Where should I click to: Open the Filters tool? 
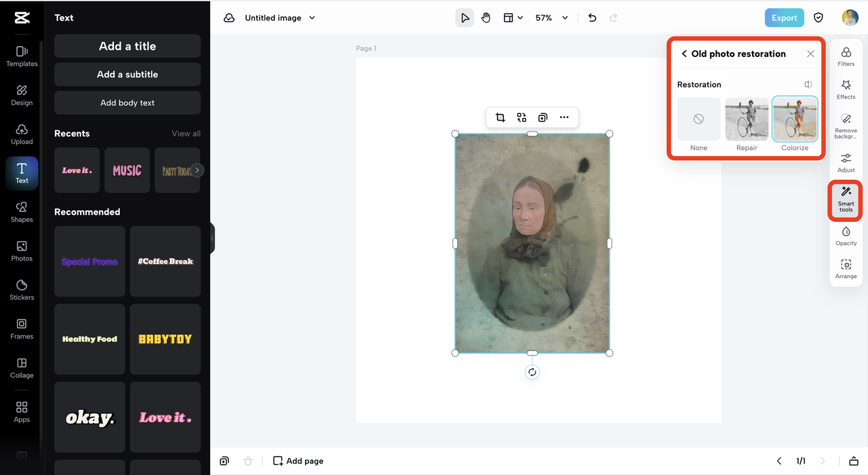click(846, 57)
